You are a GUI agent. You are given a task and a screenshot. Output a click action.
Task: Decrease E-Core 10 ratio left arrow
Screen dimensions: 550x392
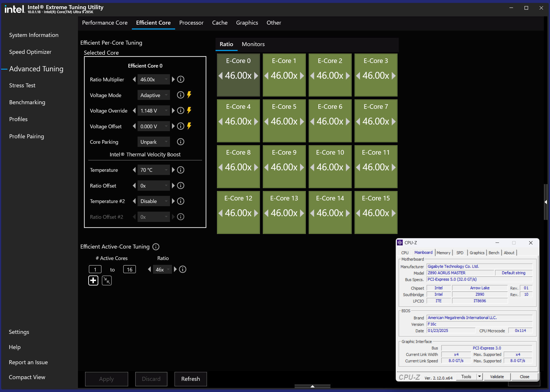click(x=312, y=167)
